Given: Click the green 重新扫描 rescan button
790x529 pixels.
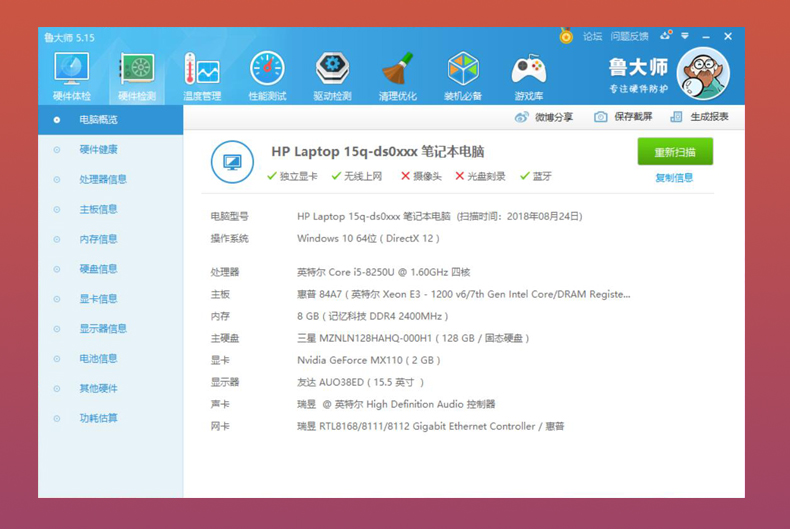Looking at the screenshot, I should click(x=675, y=152).
